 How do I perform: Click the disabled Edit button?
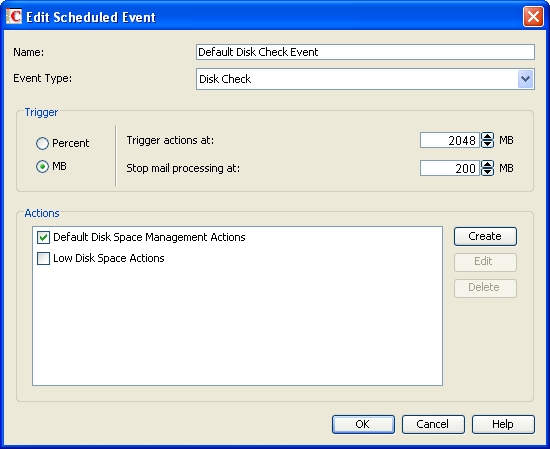tap(485, 262)
